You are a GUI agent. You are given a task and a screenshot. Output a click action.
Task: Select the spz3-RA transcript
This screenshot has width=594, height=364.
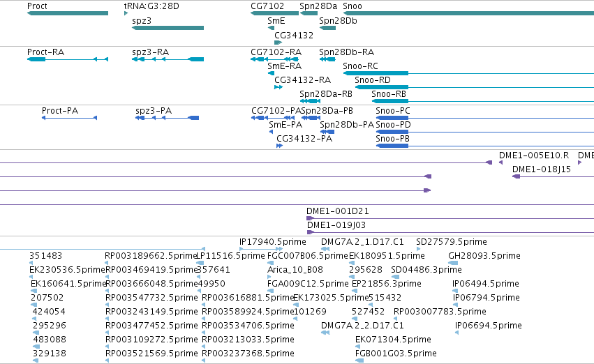pos(168,59)
